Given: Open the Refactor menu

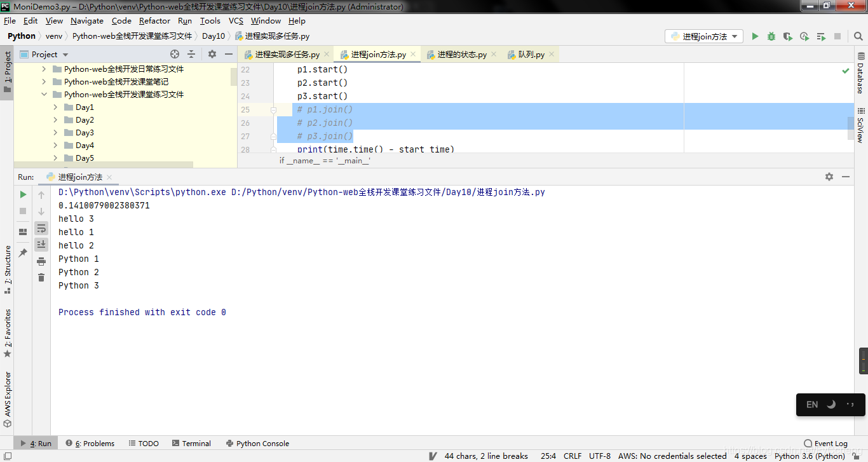Looking at the screenshot, I should (x=154, y=21).
